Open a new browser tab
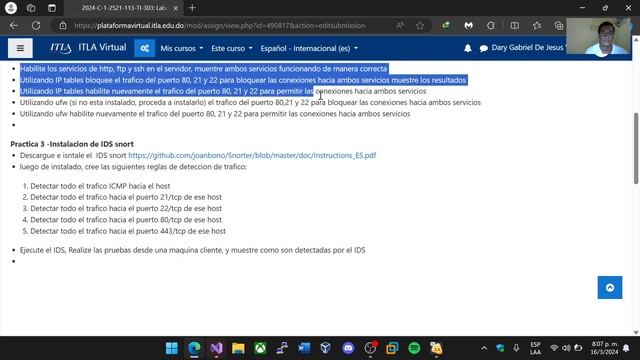 point(192,8)
